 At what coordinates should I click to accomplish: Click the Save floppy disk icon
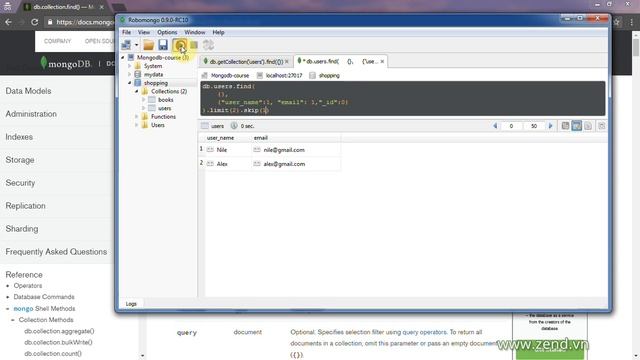coord(163,45)
